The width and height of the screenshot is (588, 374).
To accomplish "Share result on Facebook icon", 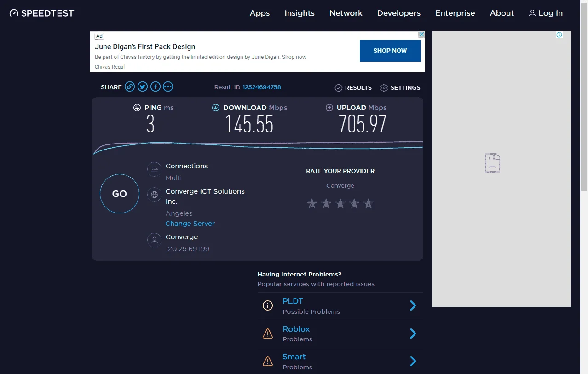I will (x=156, y=86).
